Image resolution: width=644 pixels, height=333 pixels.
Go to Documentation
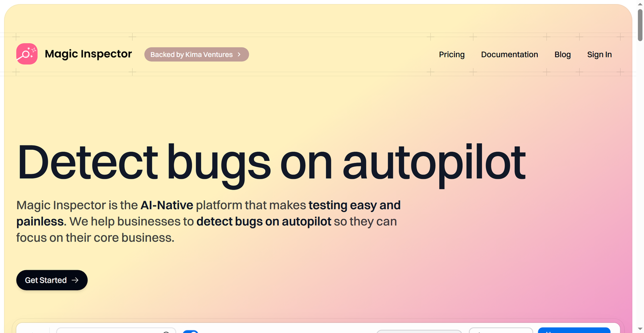pos(509,54)
